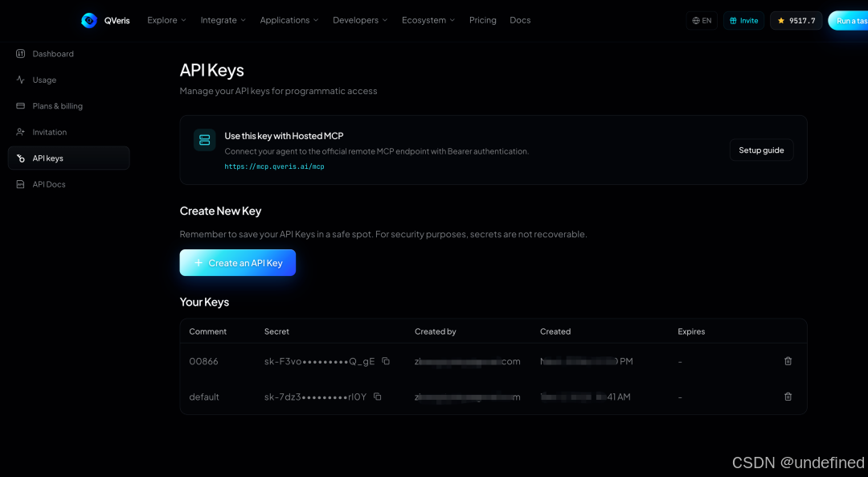Open the Dashboard sidebar icon

pyautogui.click(x=20, y=54)
